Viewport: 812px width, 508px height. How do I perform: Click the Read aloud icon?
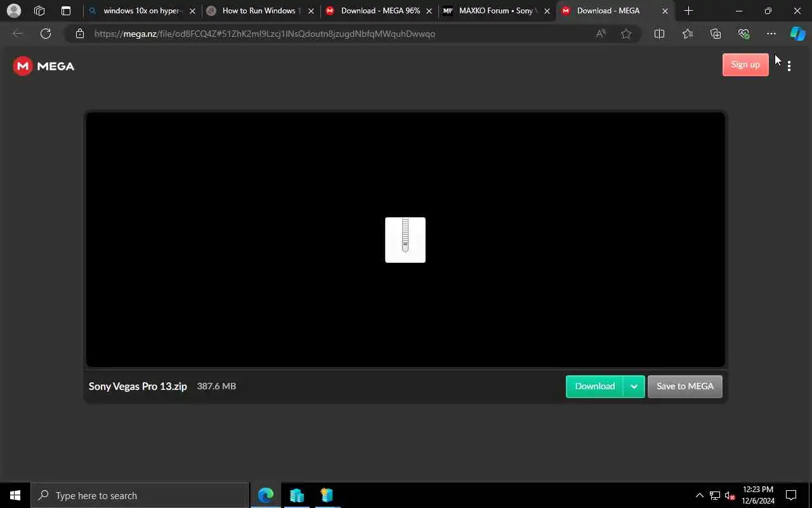(x=601, y=34)
